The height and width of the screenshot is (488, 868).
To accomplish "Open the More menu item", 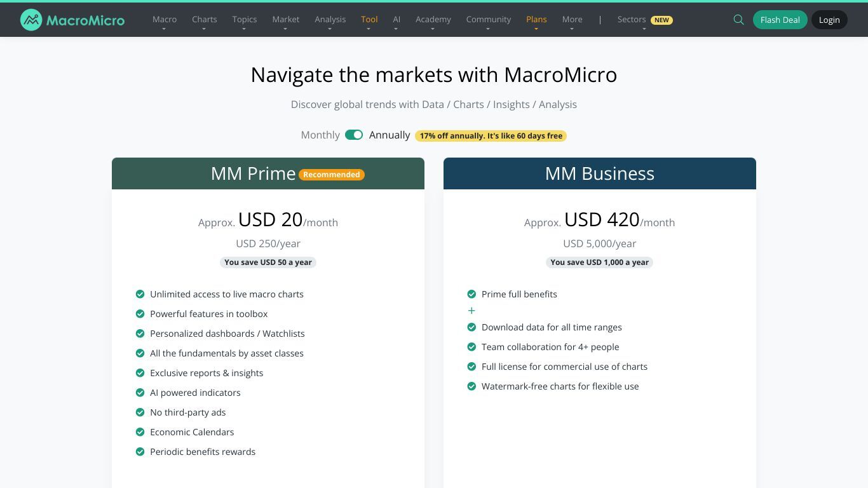I will click(572, 20).
